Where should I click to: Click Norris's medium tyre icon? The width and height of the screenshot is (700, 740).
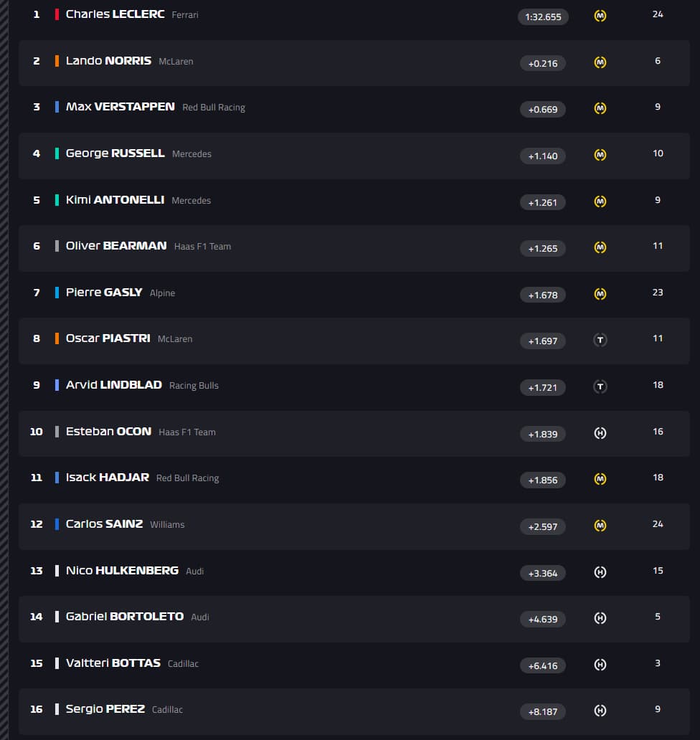click(x=600, y=62)
